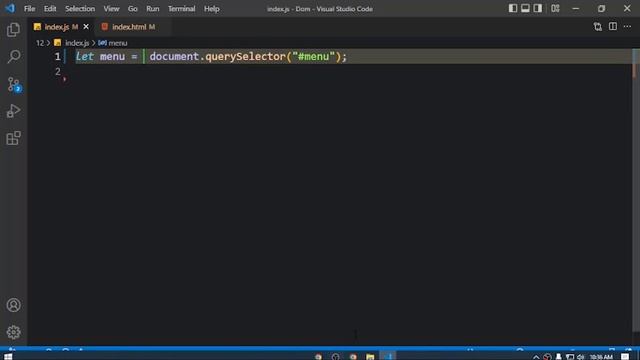Click the "#menu" string in code
640x360 pixels.
tap(313, 56)
